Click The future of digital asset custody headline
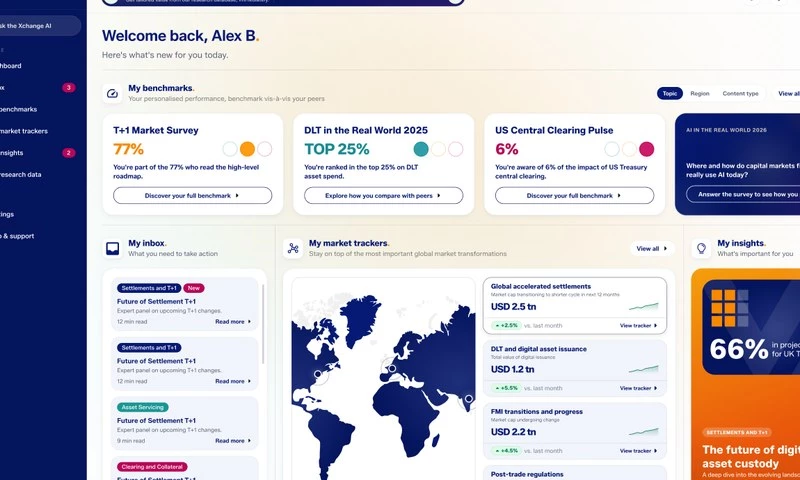The image size is (800, 480). point(750,457)
